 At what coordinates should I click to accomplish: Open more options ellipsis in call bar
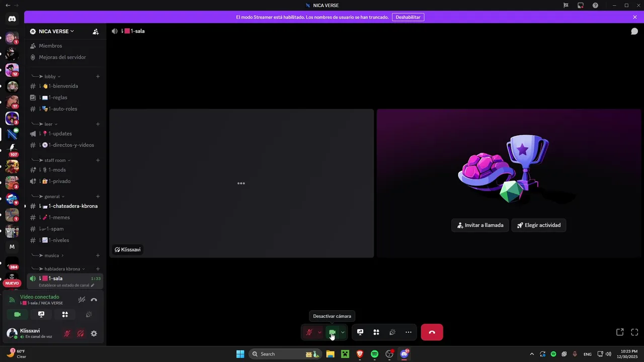click(x=409, y=332)
